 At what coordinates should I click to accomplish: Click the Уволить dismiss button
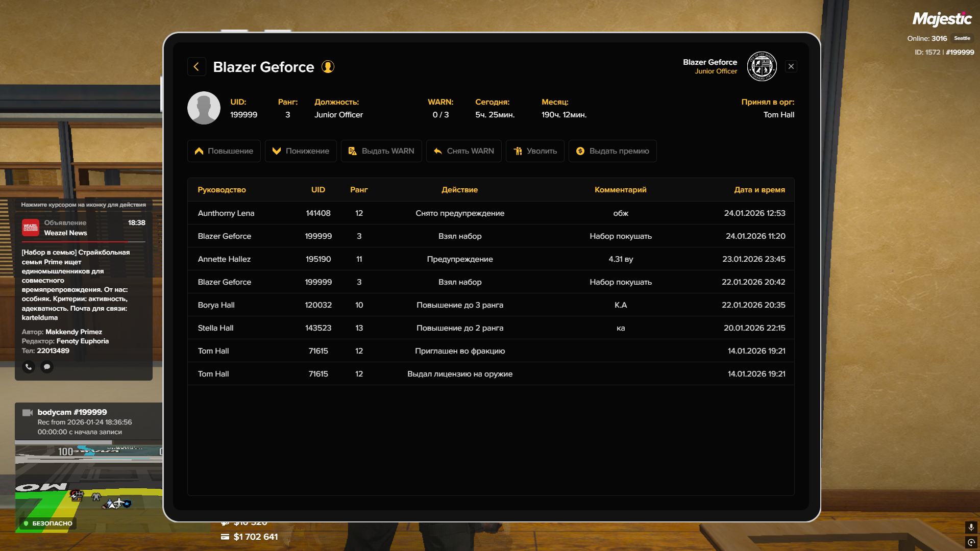pyautogui.click(x=534, y=151)
